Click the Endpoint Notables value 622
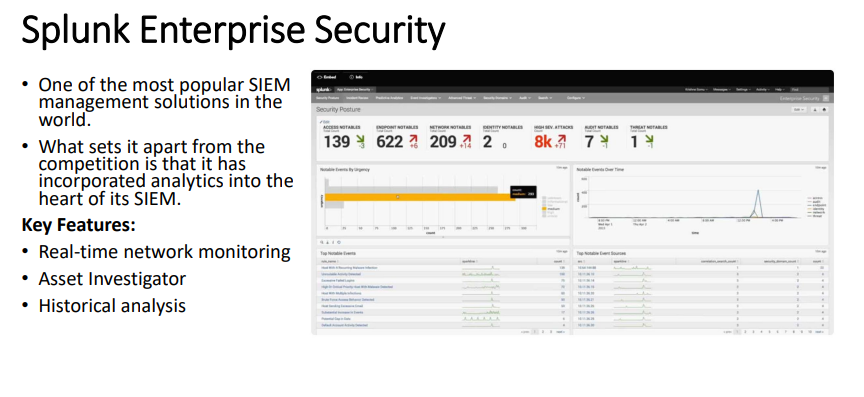864x397 pixels. 390,142
